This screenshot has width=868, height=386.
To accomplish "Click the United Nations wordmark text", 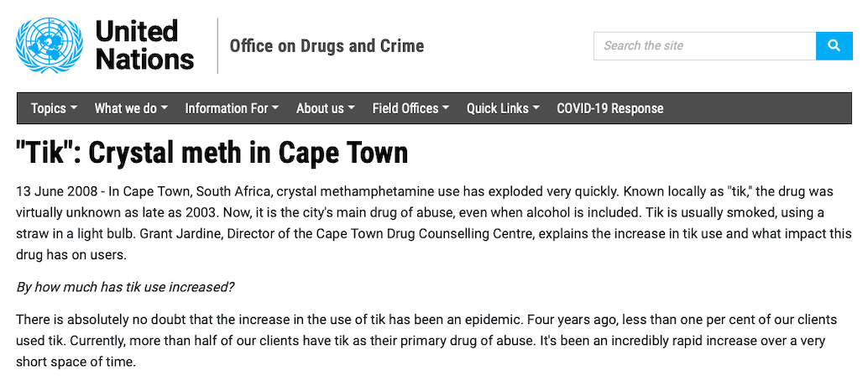I will 144,45.
